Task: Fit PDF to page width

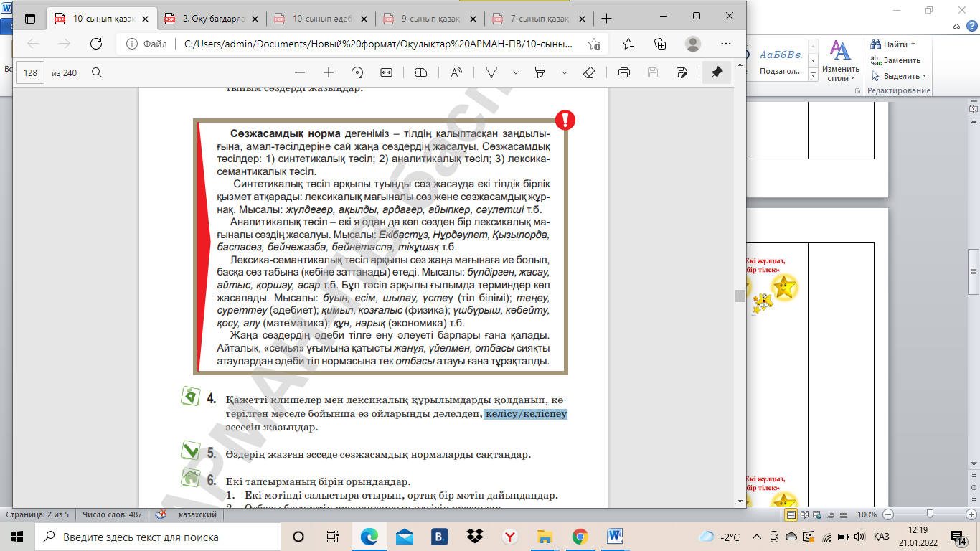Action: [386, 72]
